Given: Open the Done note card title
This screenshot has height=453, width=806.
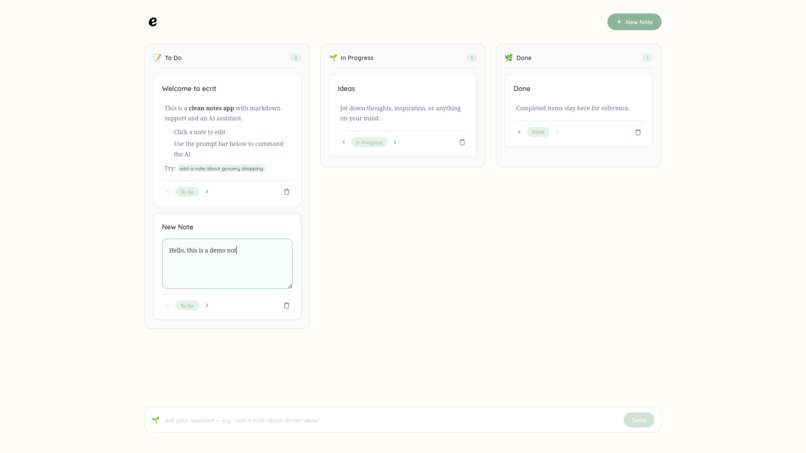Looking at the screenshot, I should click(x=522, y=88).
